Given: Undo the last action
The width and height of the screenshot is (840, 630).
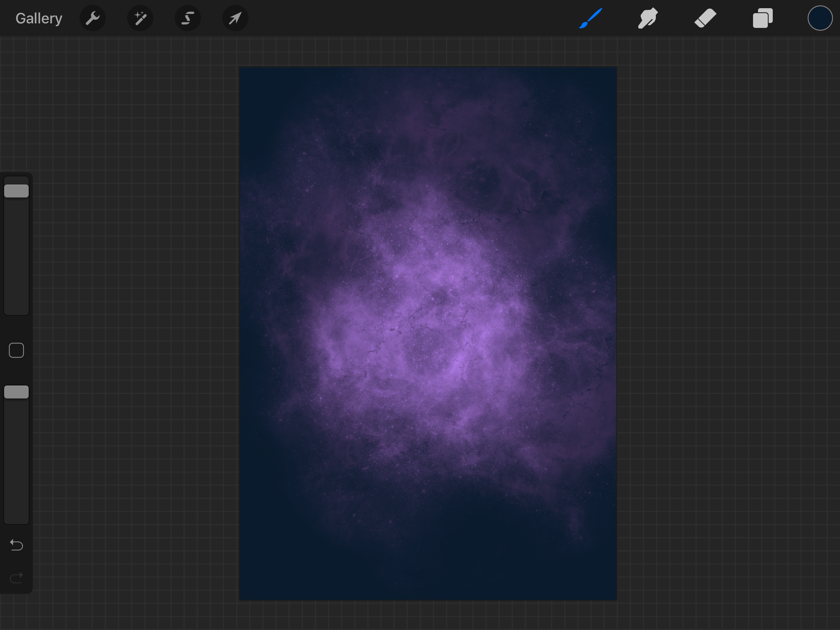Looking at the screenshot, I should click(16, 545).
